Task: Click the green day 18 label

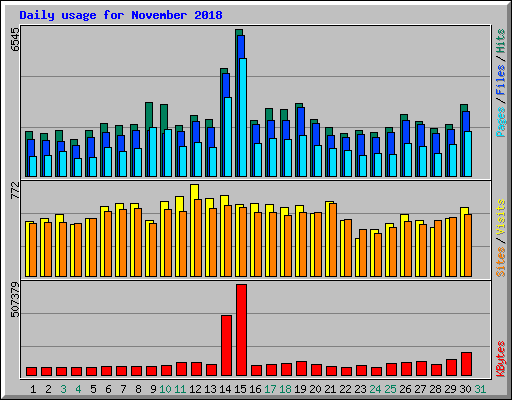Action: pos(285,389)
